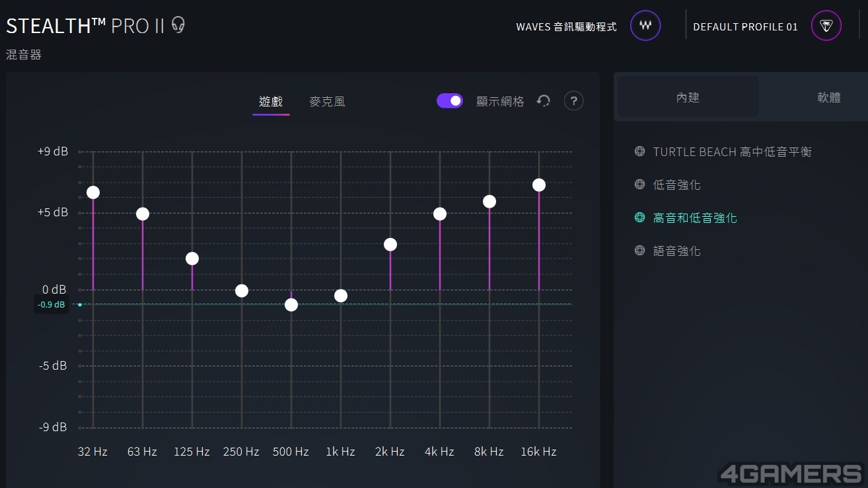Switch to the 遊戲 tab
Viewport: 868px width, 488px height.
[x=271, y=102]
